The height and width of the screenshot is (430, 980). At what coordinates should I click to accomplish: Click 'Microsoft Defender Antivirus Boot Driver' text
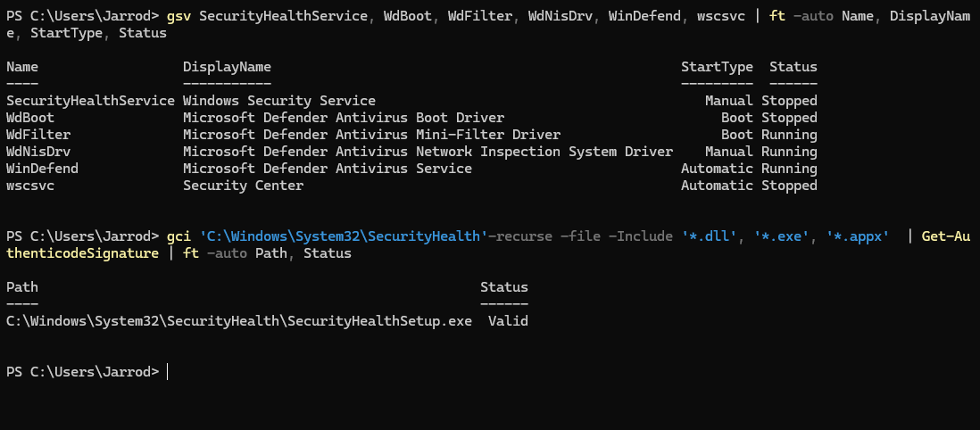click(x=344, y=118)
